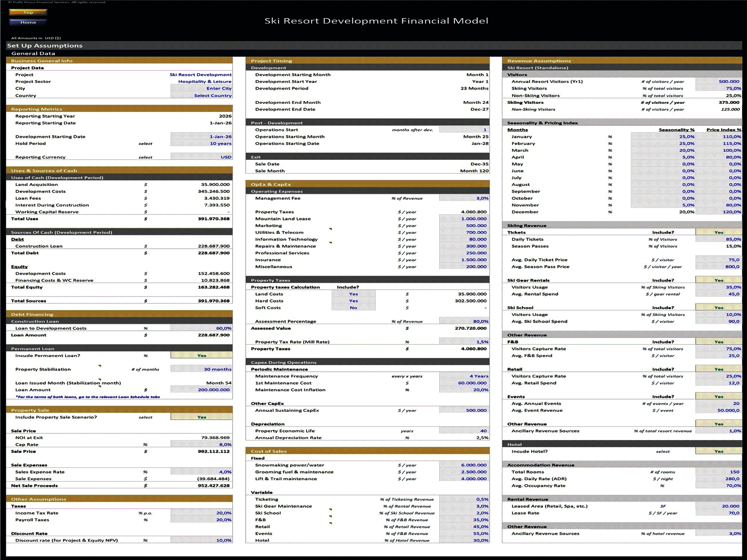Click the Property Stabilization '30 months' cell
Screen dimensions: 747x560
click(x=202, y=369)
